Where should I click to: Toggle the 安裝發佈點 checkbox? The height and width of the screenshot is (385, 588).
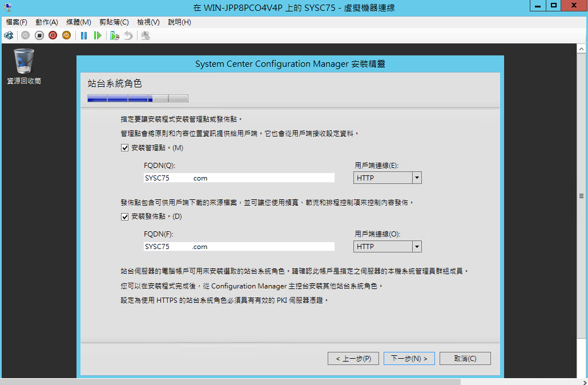click(x=125, y=216)
